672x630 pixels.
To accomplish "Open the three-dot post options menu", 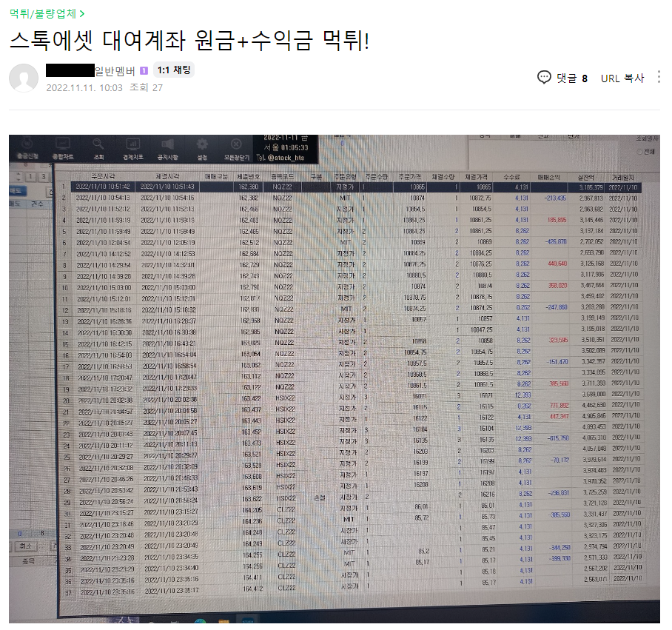I will click(659, 78).
